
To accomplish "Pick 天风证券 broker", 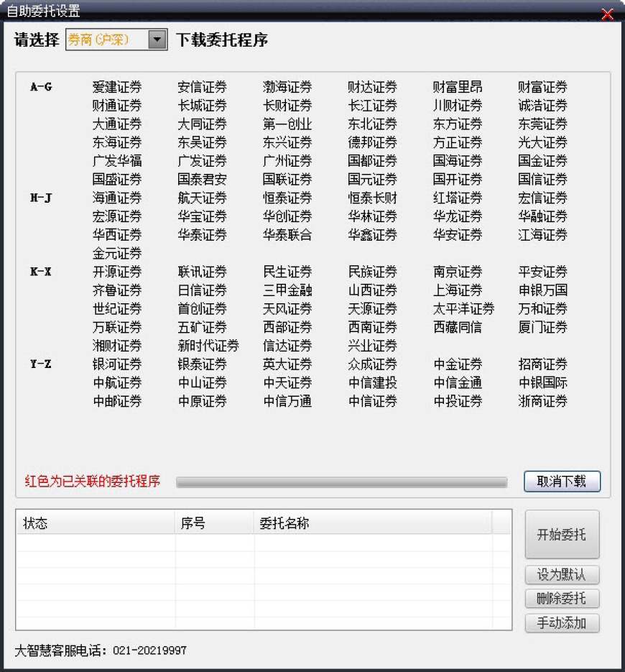I will [x=287, y=309].
